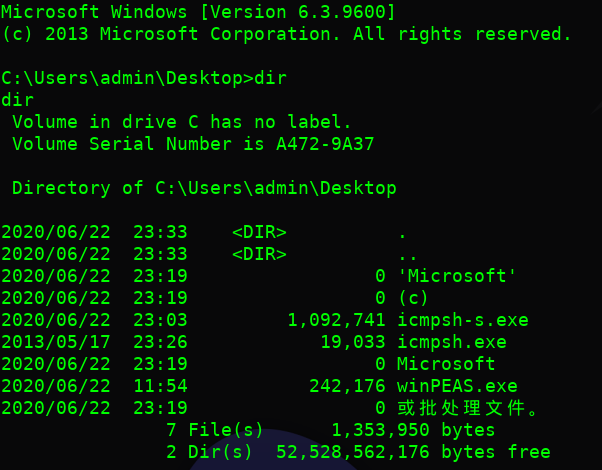Click the icmpsh-s.exe filename
Image resolution: width=602 pixels, height=470 pixels.
click(x=462, y=320)
